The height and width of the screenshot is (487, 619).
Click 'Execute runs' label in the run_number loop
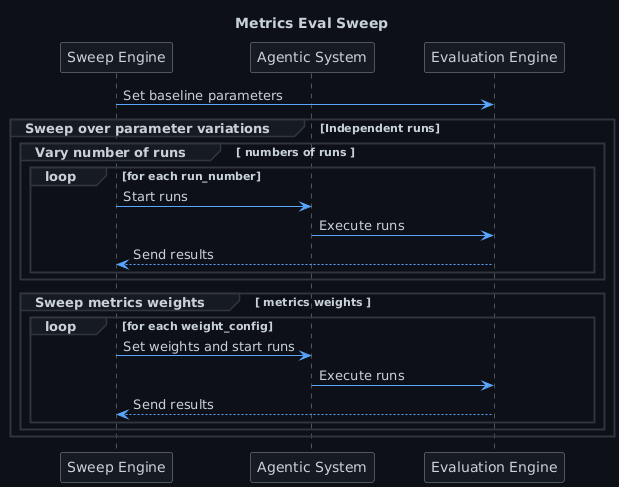point(362,226)
